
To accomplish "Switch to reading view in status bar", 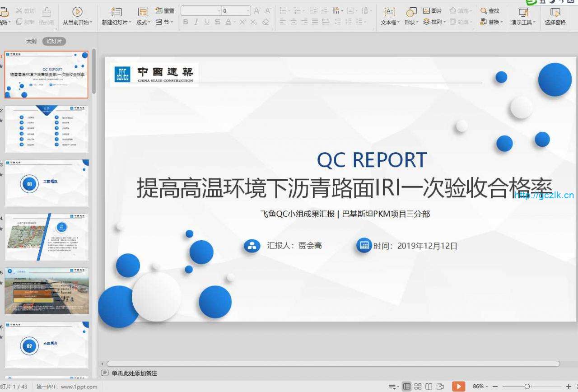I will (x=429, y=386).
